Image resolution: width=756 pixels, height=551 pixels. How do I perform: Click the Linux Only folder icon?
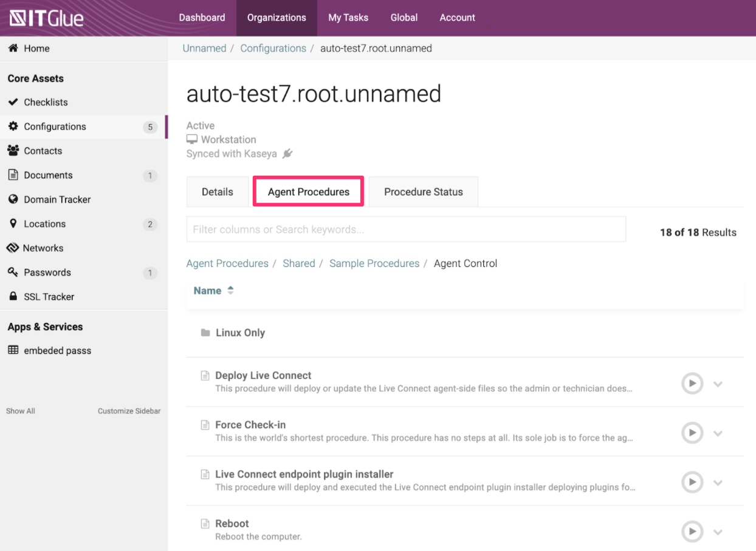(205, 333)
